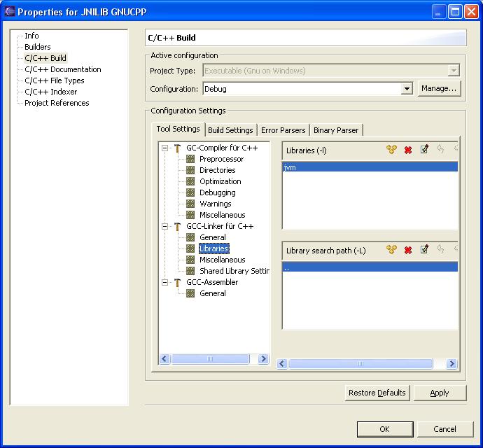Viewport: 483px width, 448px height.
Task: Select C/C++ Build in the properties list
Action: 45,58
